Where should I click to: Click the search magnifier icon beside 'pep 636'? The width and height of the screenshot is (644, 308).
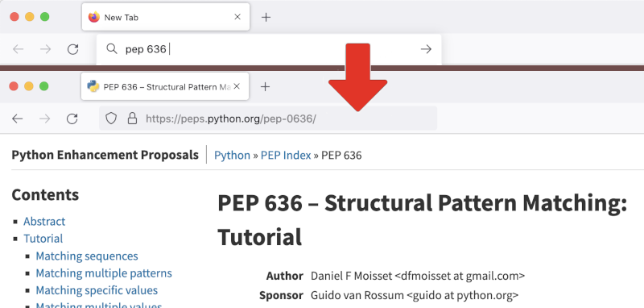click(x=112, y=49)
